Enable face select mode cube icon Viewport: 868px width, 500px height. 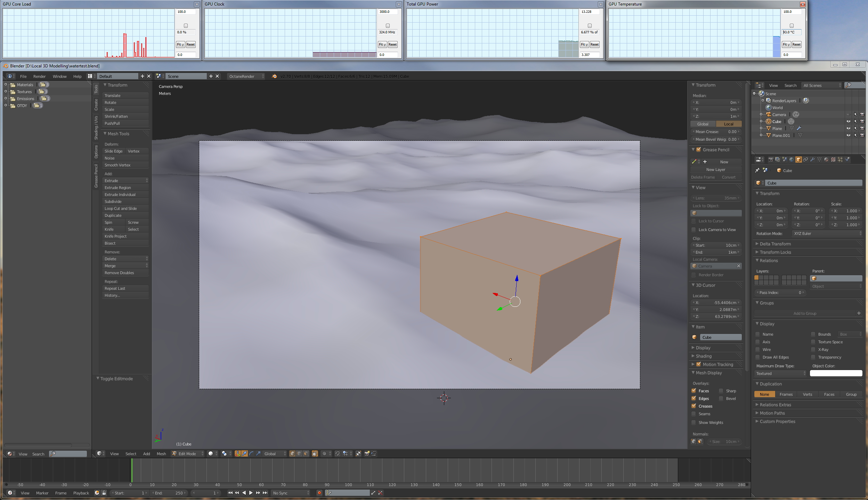pyautogui.click(x=306, y=453)
